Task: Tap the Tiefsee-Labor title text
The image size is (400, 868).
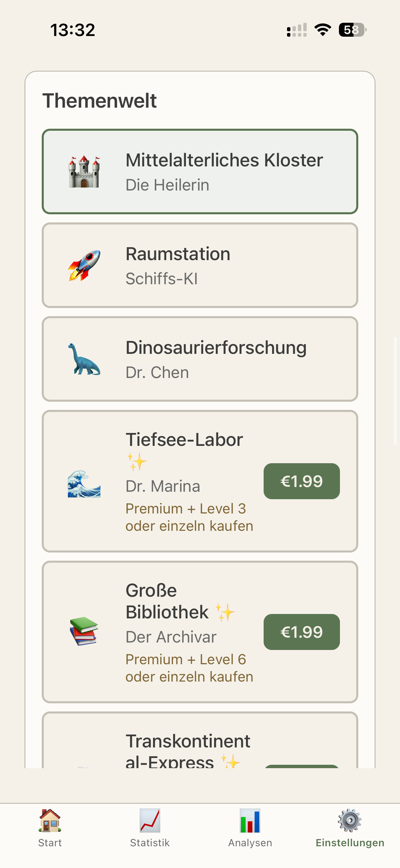Action: [184, 440]
